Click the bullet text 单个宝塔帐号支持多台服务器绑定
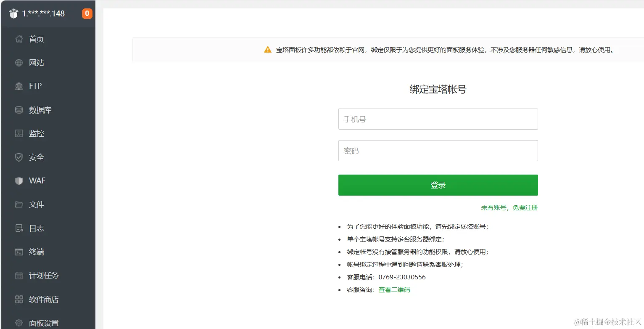This screenshot has height=329, width=644. [x=396, y=239]
